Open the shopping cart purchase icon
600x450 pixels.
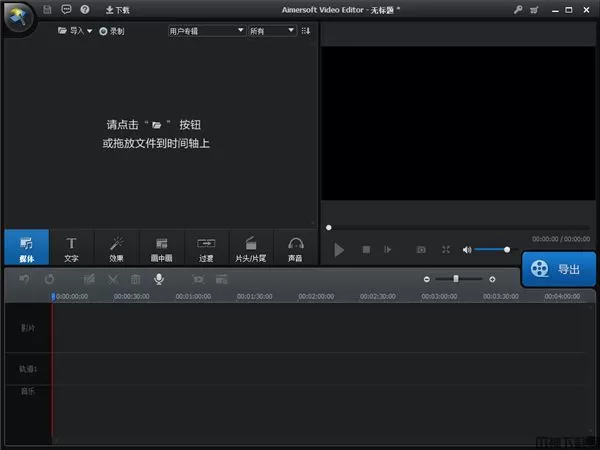click(535, 9)
